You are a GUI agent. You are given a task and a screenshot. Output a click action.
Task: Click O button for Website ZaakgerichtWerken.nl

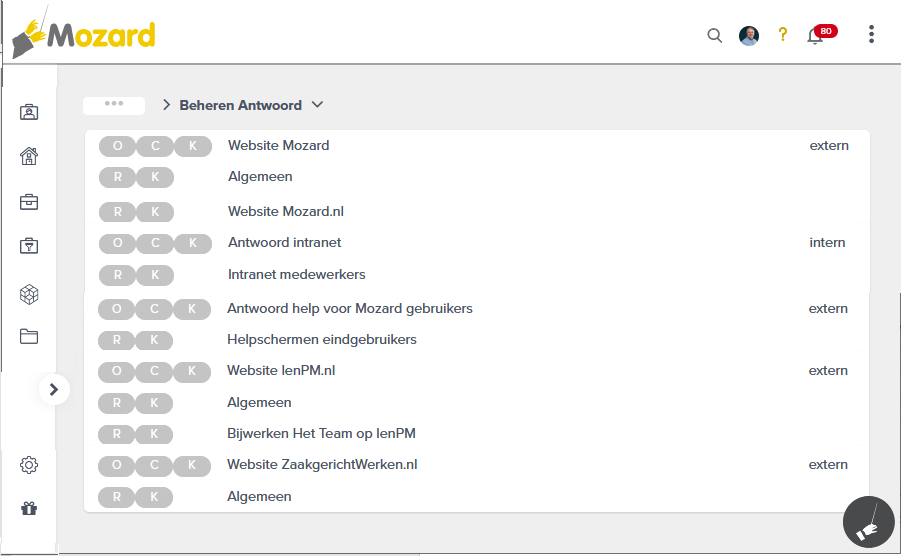pyautogui.click(x=116, y=465)
